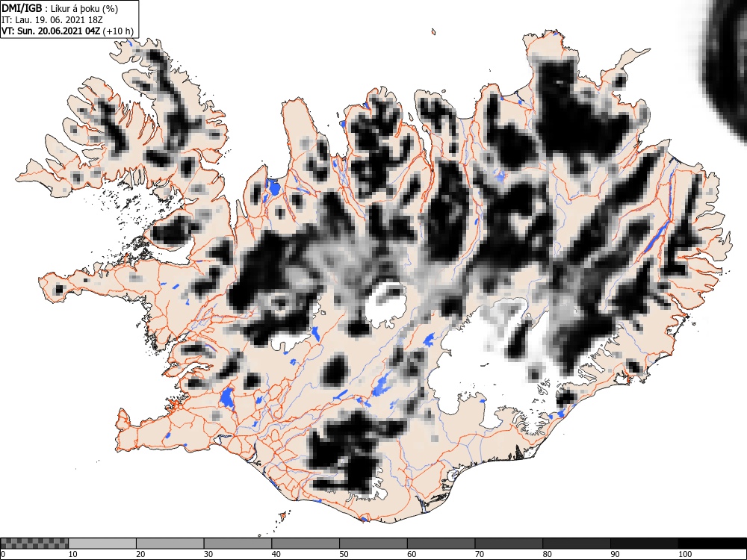
Task: Click the 'IT: Lau. 19. 06. 2021 18Z' line
Action: coord(52,20)
